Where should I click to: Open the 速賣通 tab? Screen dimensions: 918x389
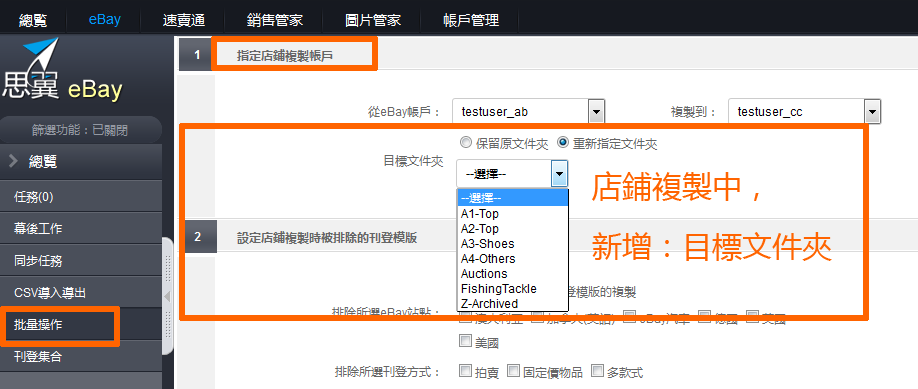(183, 20)
